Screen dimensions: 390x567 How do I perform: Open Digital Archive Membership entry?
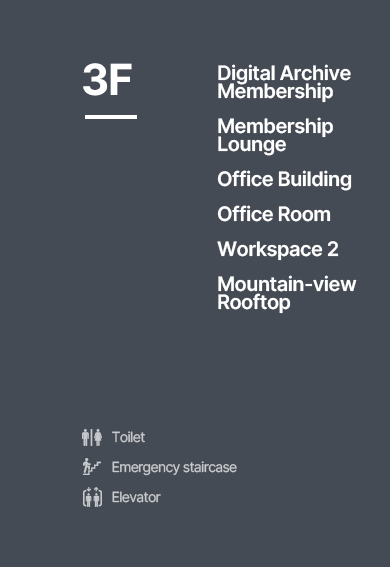(284, 82)
